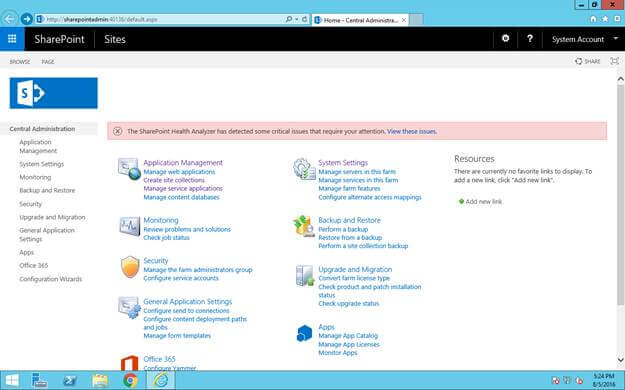The height and width of the screenshot is (390, 625).
Task: Expand the System Account dropdown
Action: [615, 39]
